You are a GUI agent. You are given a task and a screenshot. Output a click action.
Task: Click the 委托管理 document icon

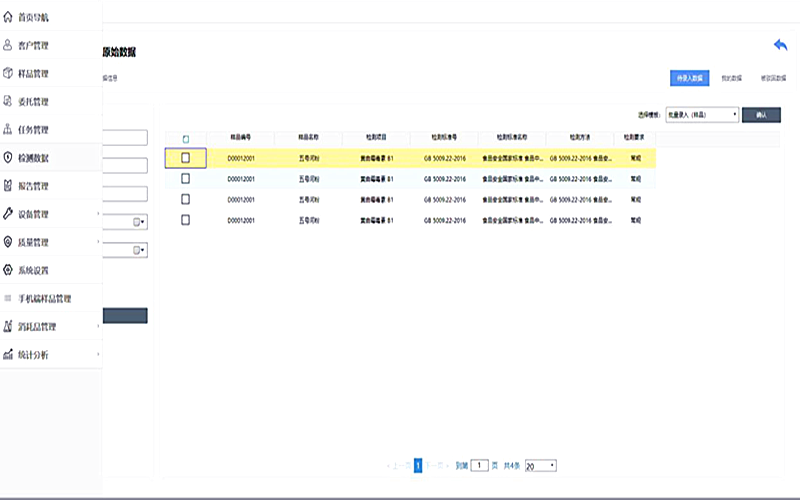pyautogui.click(x=9, y=101)
